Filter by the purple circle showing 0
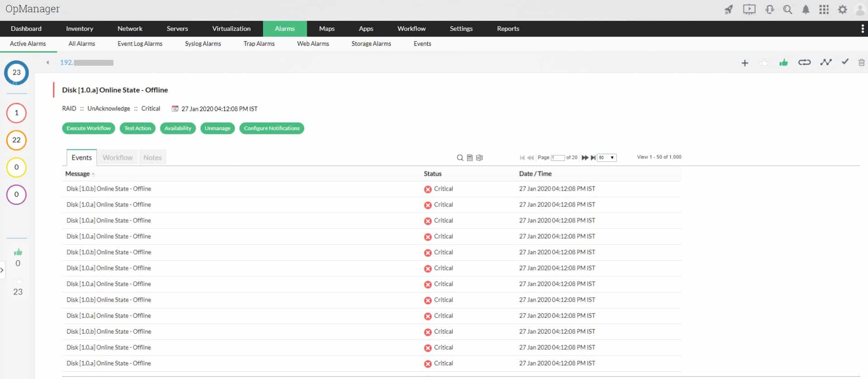The image size is (868, 379). click(16, 194)
